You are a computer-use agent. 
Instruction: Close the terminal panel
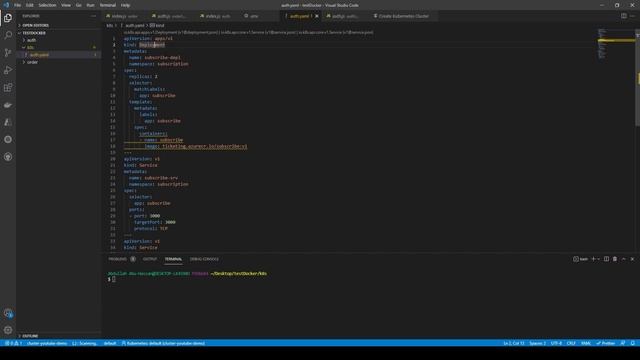[632, 259]
